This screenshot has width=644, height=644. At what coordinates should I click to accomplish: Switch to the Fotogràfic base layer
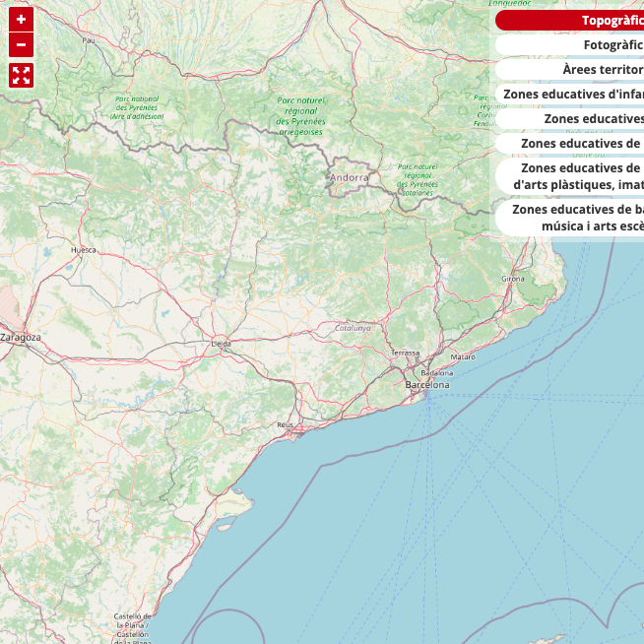click(571, 44)
